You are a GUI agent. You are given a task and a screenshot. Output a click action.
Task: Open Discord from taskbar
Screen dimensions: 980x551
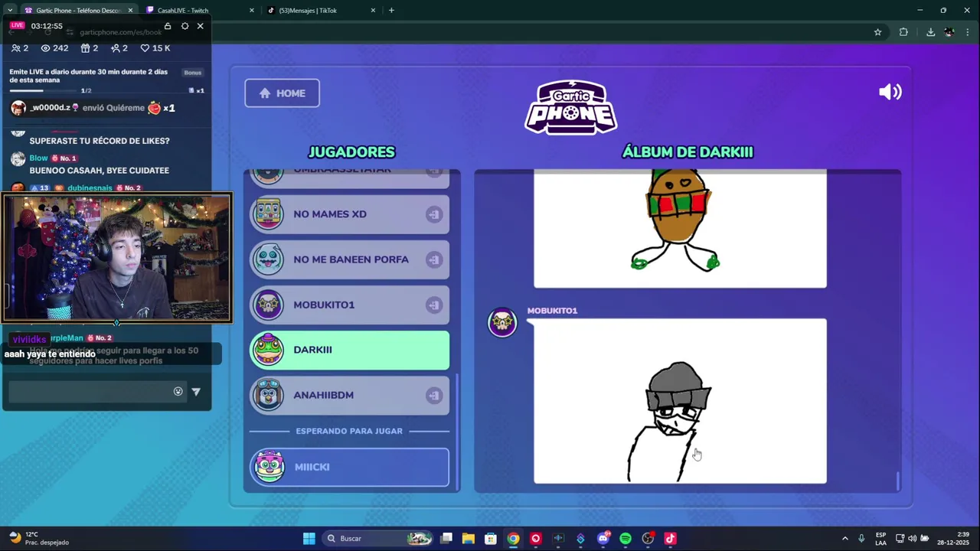click(x=603, y=539)
